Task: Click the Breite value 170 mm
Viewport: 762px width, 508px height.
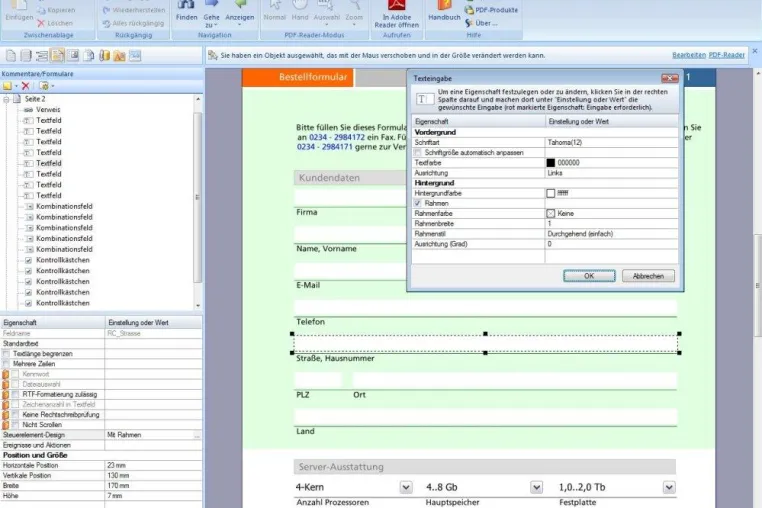Action: pos(119,486)
